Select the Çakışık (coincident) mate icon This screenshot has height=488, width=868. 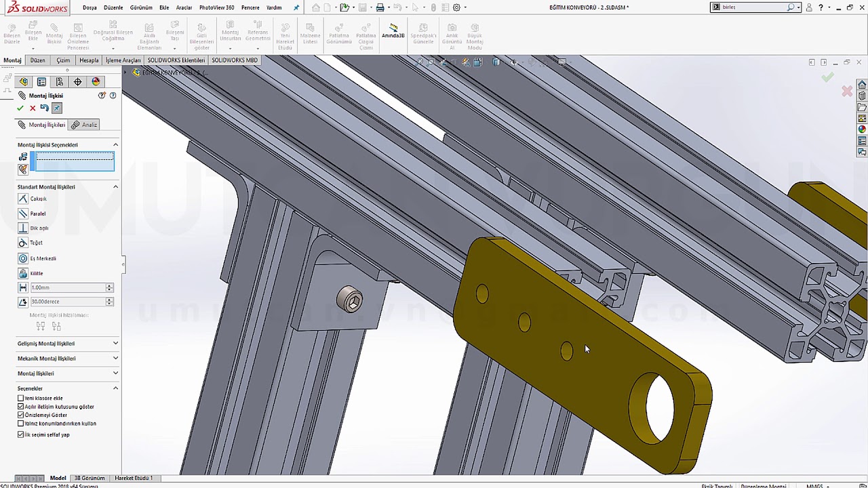pyautogui.click(x=23, y=199)
